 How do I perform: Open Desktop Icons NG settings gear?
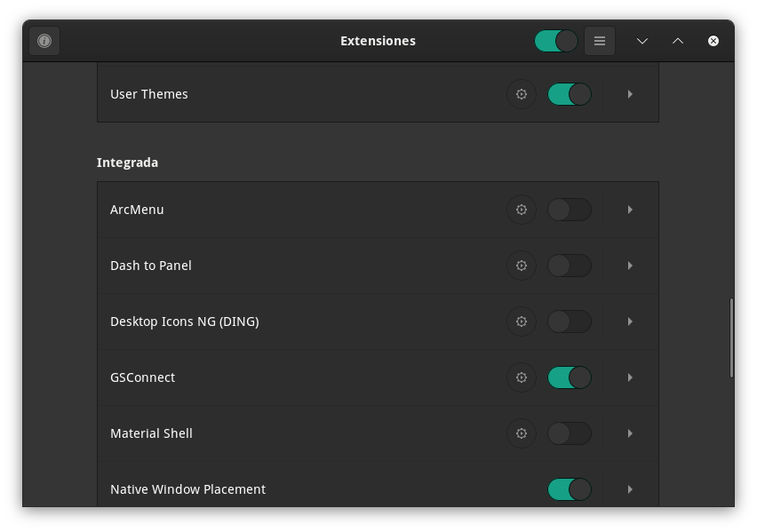click(x=522, y=322)
